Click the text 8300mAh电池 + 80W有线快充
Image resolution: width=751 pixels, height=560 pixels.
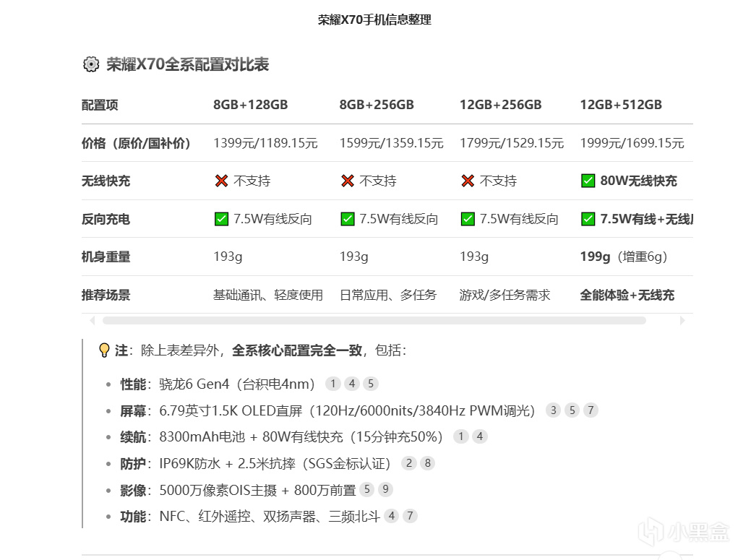pyautogui.click(x=251, y=437)
